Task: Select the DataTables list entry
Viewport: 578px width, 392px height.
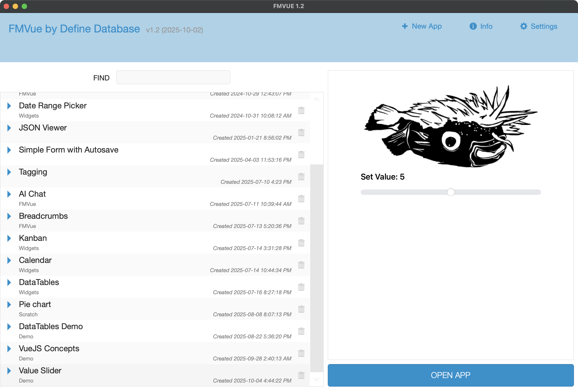Action: (39, 282)
